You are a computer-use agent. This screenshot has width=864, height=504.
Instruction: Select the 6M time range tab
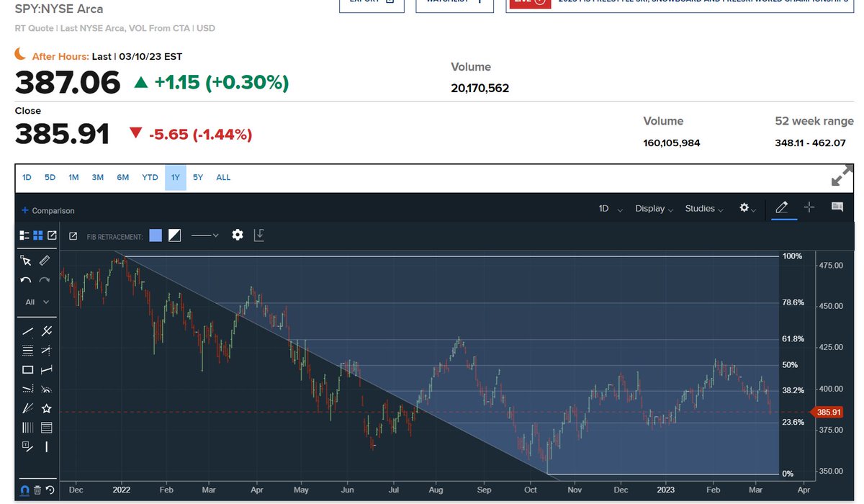tap(123, 177)
